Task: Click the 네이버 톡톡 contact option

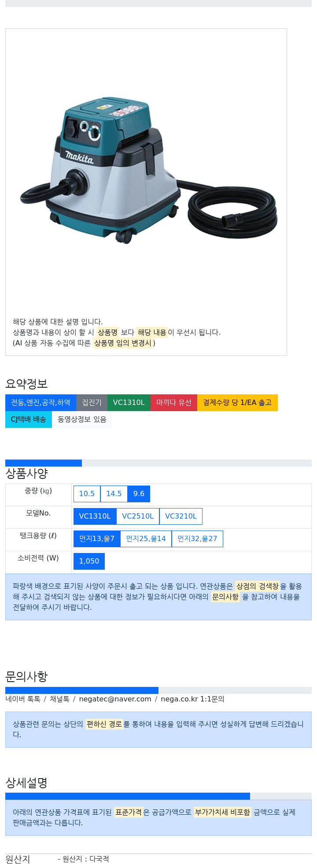Action: click(23, 699)
